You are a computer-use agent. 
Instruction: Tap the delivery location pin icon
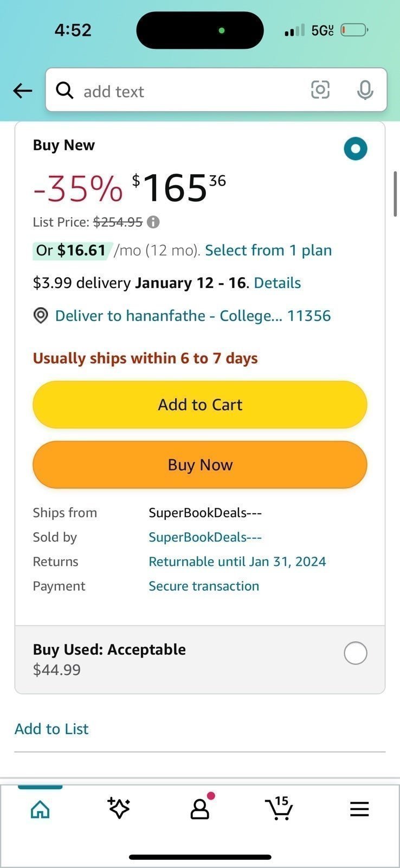tap(41, 316)
